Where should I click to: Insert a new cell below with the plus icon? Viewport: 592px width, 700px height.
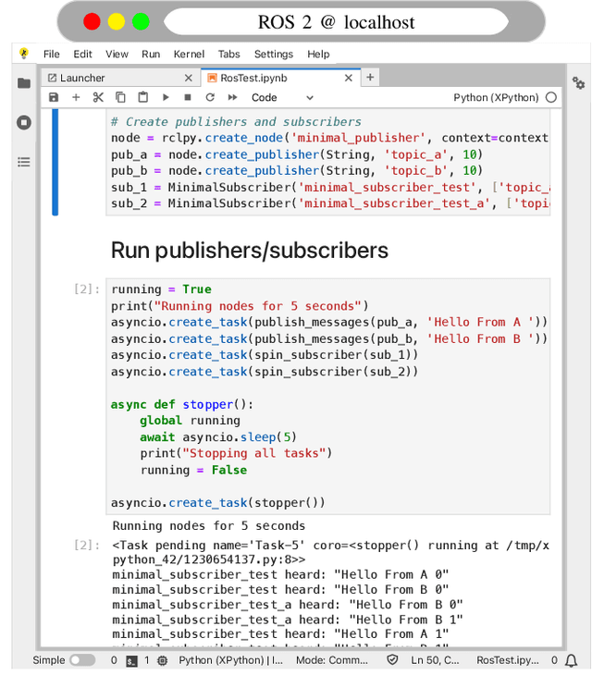(x=76, y=97)
